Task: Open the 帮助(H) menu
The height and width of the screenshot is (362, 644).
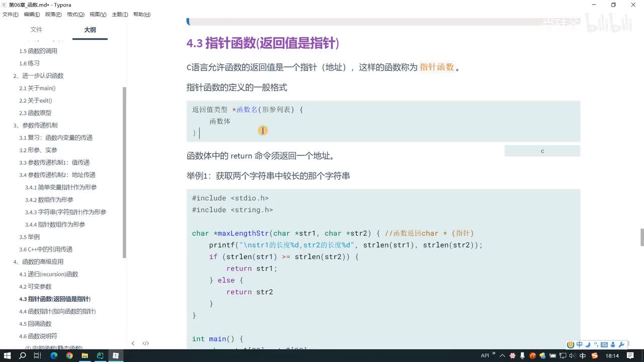Action: point(142,15)
